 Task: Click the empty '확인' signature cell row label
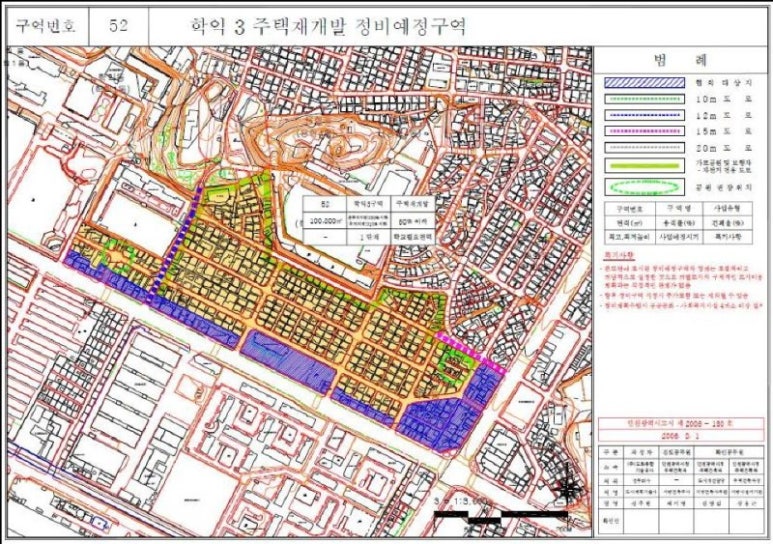pos(610,520)
